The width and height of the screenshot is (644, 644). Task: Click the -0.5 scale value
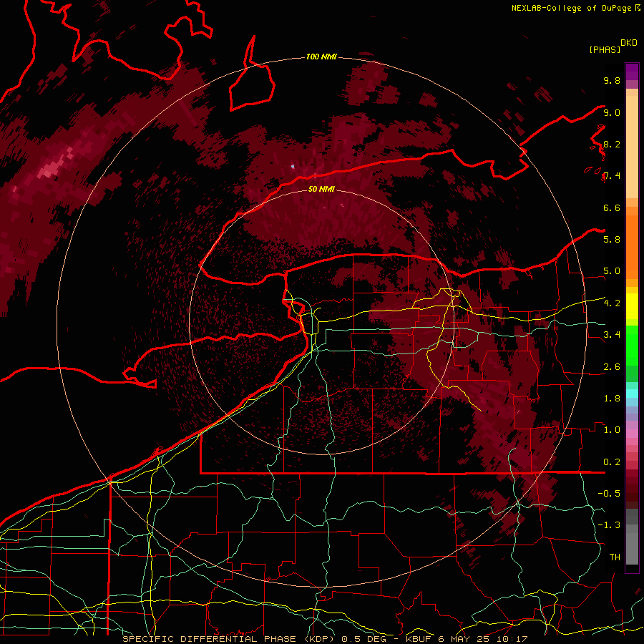tap(609, 494)
